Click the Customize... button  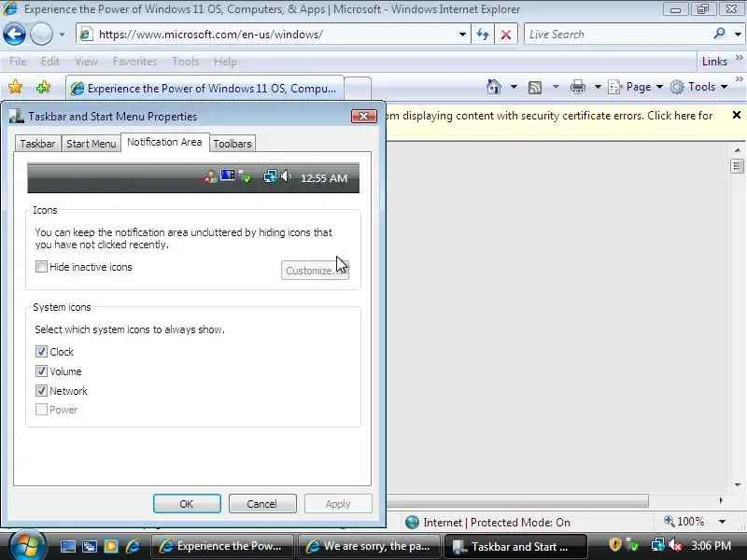click(315, 271)
